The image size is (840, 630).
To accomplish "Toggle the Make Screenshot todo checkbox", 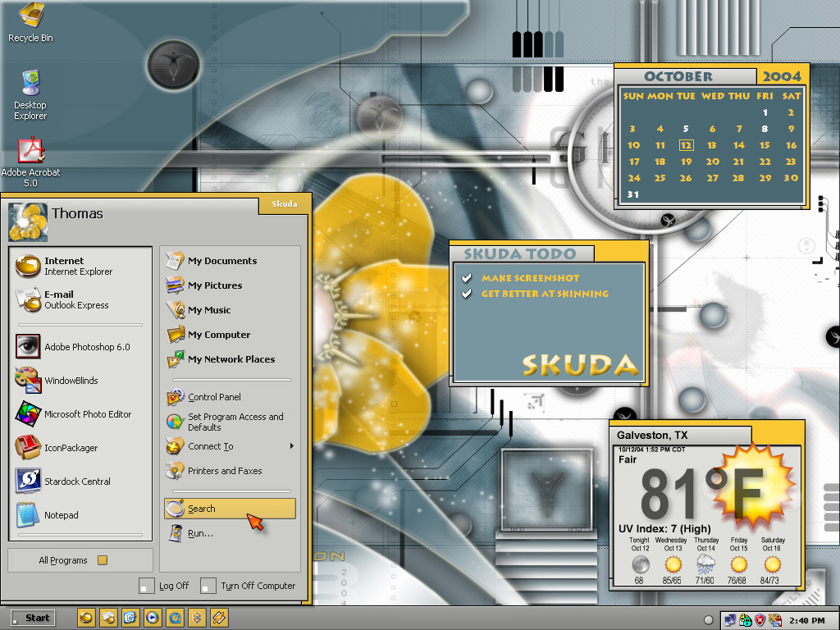I will (467, 278).
